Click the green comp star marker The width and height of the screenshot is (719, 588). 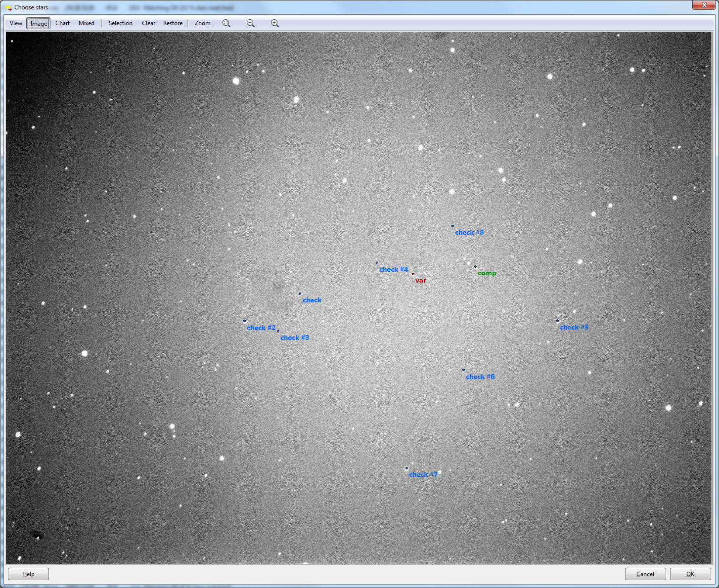[476, 267]
